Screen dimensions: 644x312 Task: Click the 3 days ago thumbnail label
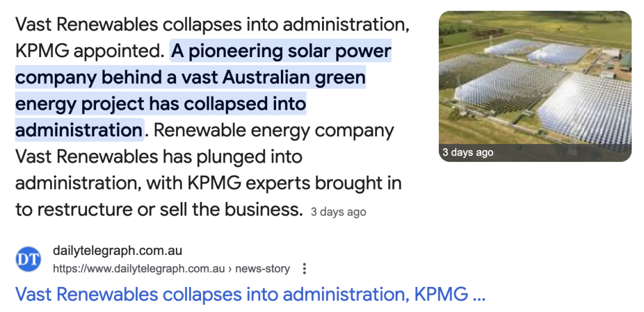468,152
